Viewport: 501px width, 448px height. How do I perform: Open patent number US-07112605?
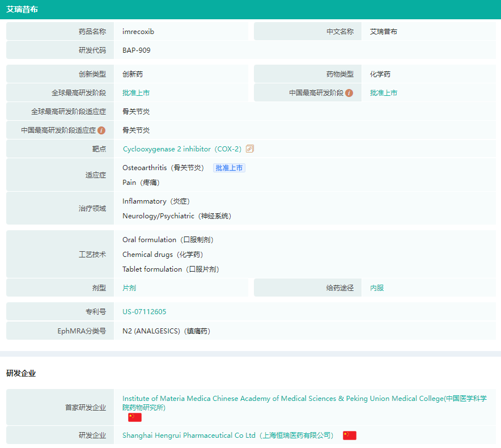[145, 312]
